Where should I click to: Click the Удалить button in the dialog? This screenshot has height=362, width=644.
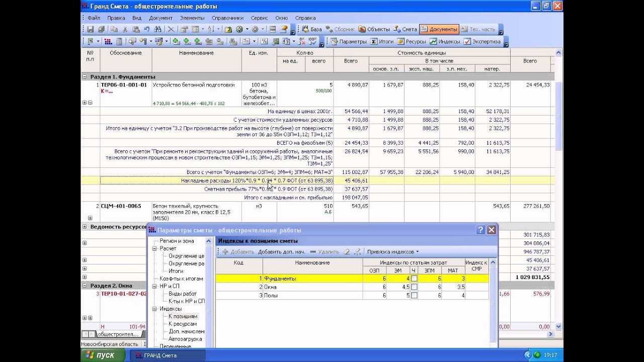pyautogui.click(x=324, y=251)
